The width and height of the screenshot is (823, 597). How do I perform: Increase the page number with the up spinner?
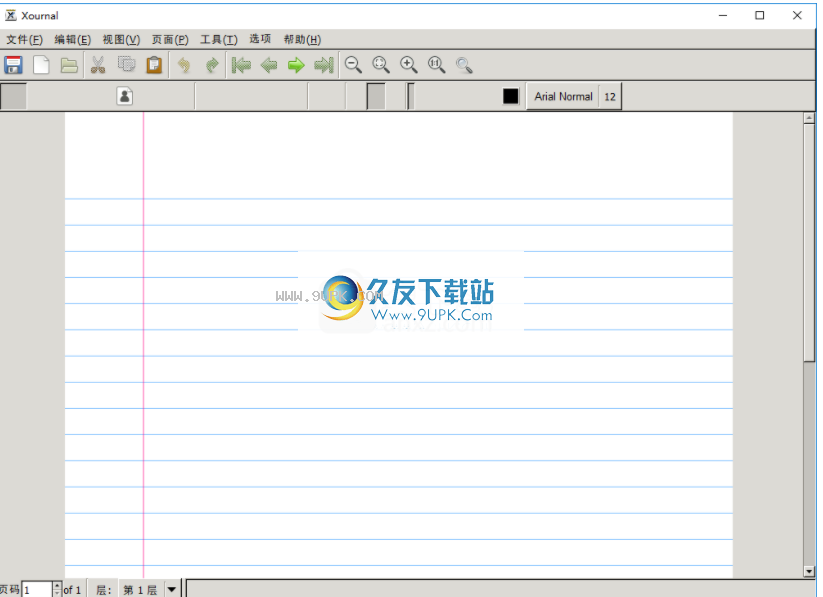[x=57, y=585]
